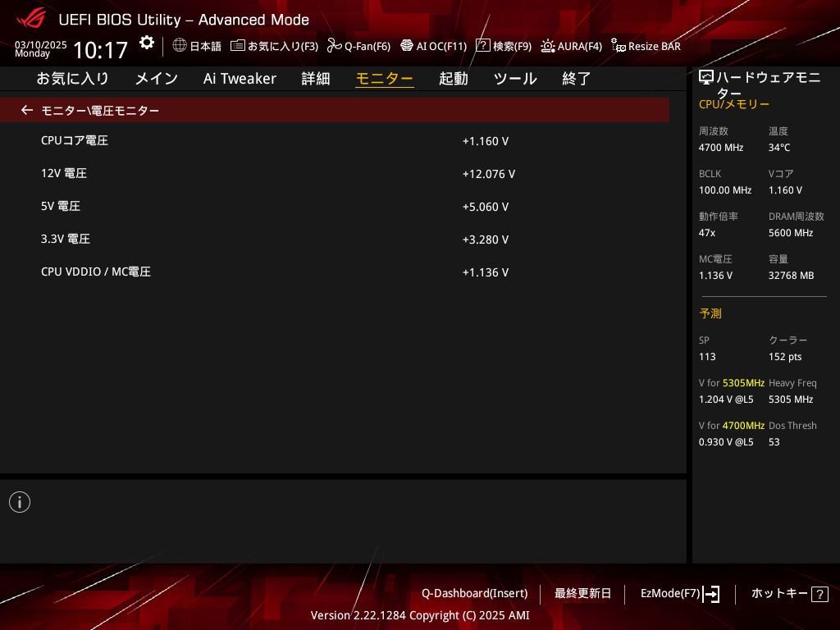Click 4700 MHz frequency value
The height and width of the screenshot is (630, 840).
click(x=721, y=148)
